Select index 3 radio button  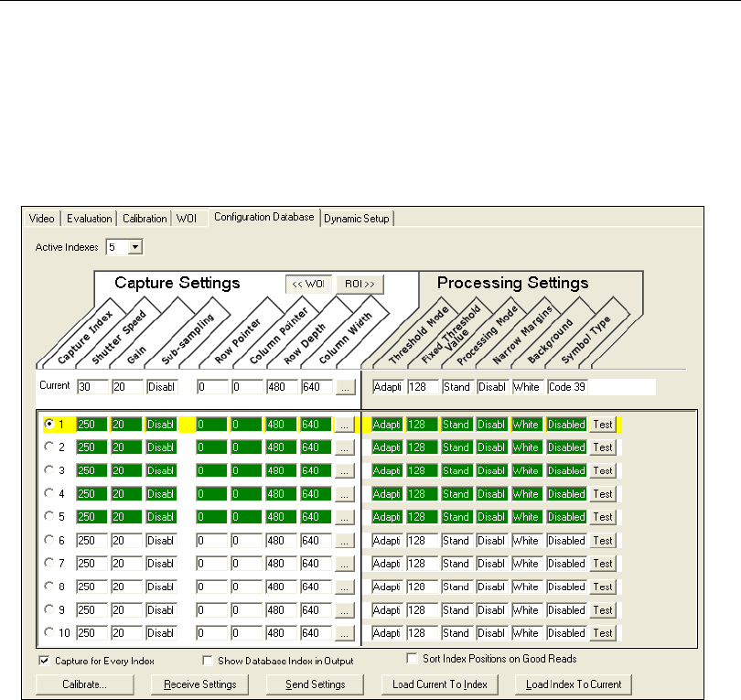coord(48,469)
